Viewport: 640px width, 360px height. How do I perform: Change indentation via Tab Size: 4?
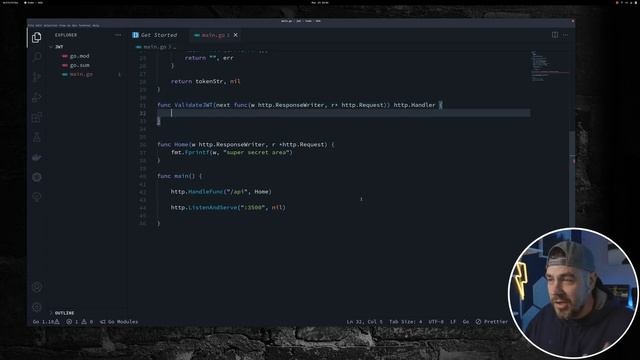pyautogui.click(x=405, y=322)
